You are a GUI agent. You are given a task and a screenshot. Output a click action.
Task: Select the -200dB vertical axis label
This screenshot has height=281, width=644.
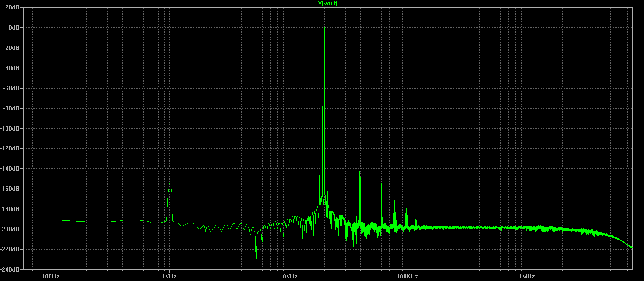[x=12, y=229]
